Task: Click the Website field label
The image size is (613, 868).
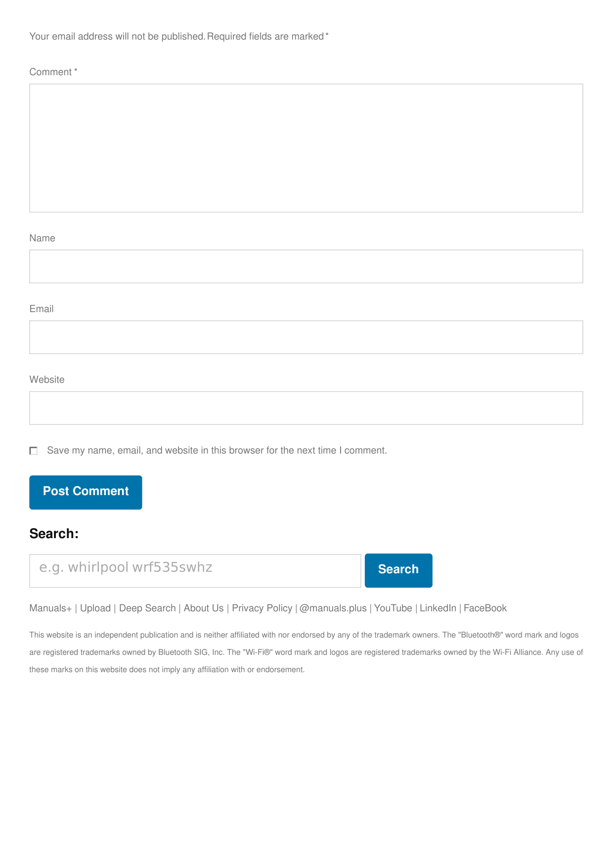Action: [x=47, y=380]
